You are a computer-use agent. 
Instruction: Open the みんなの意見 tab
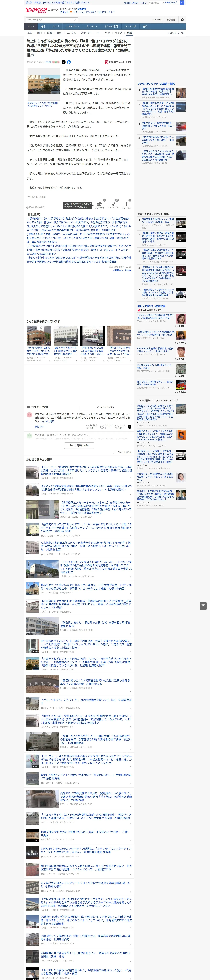point(111,27)
